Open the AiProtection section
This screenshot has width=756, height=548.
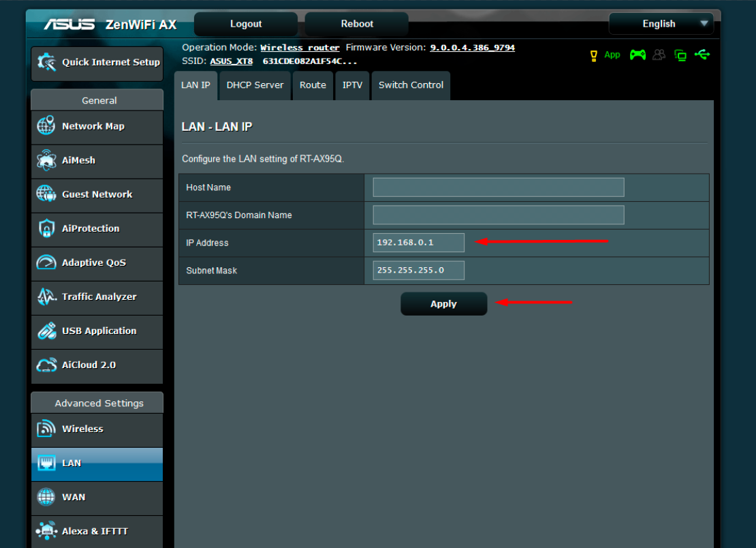tap(86, 229)
